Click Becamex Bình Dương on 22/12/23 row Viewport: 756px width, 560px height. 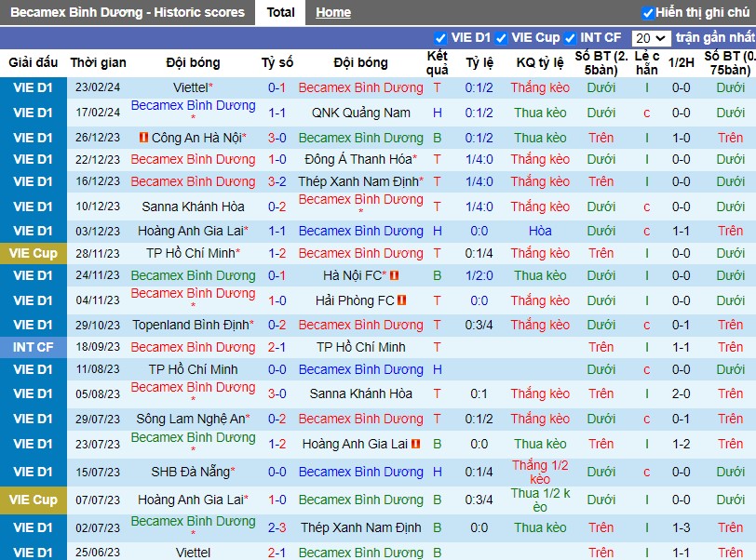[193, 159]
